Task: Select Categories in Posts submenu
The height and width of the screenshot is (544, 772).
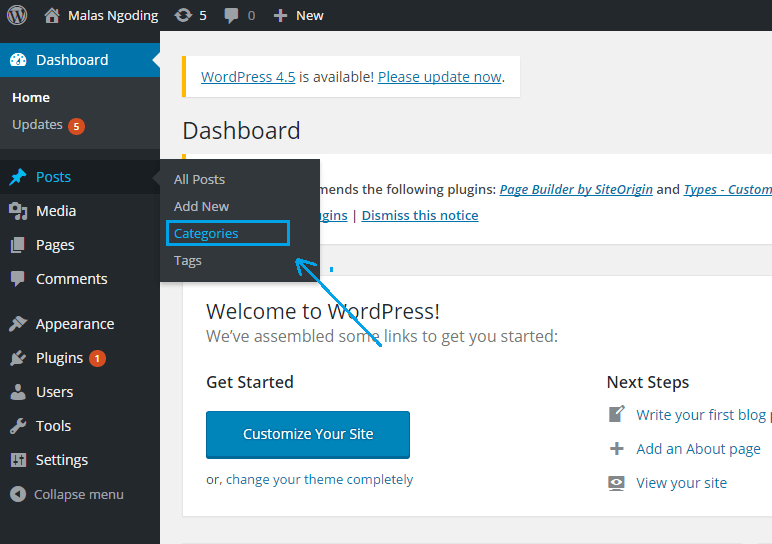Action: click(206, 233)
